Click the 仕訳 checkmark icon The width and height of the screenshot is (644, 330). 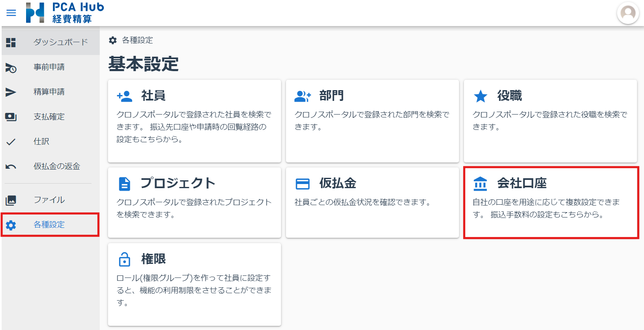coord(11,142)
